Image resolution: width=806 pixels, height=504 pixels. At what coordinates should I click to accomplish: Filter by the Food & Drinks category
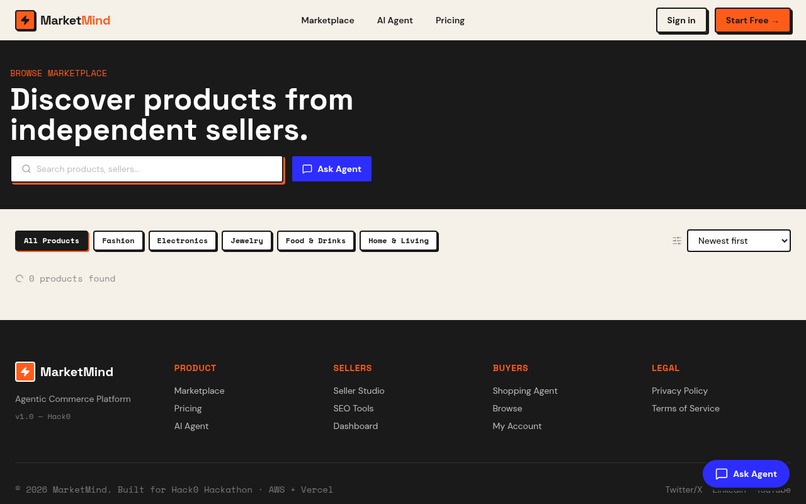point(316,241)
